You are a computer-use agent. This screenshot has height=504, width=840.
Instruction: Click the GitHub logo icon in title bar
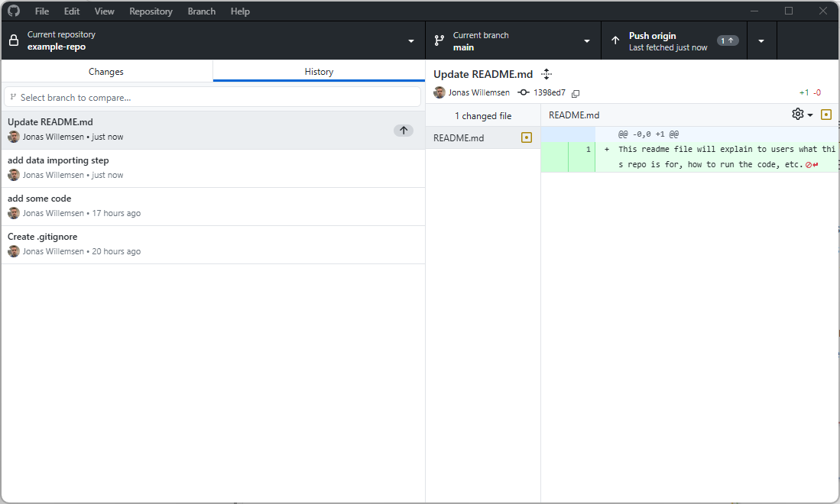(14, 11)
